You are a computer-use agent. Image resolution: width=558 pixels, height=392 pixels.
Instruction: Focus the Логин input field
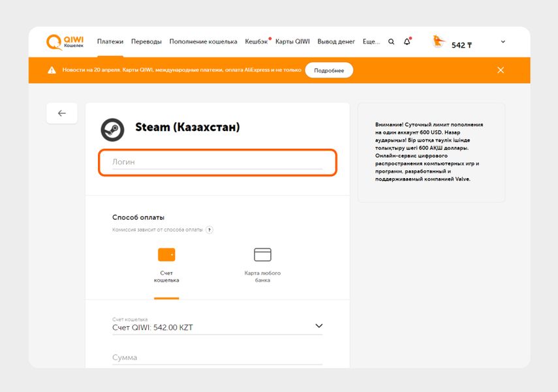[x=217, y=162]
